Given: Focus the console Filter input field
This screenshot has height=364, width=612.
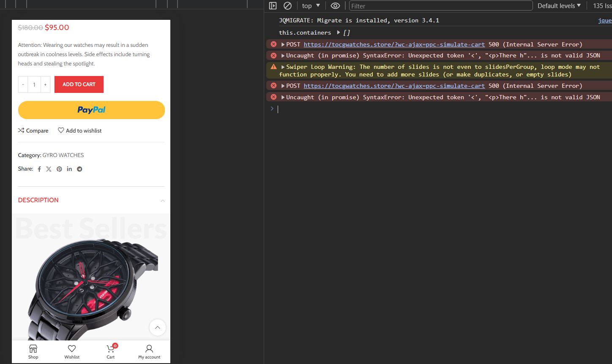Looking at the screenshot, I should (441, 6).
